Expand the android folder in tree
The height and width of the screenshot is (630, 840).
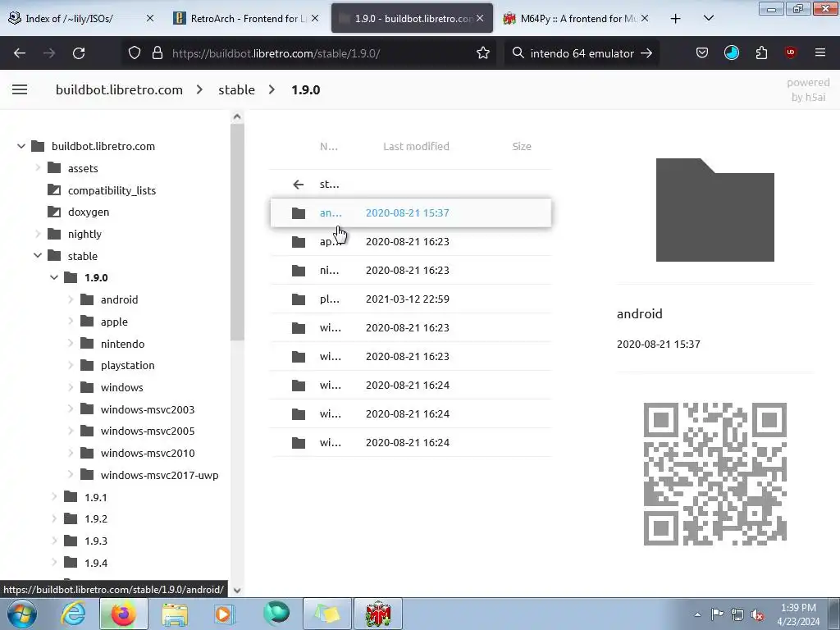tap(71, 299)
